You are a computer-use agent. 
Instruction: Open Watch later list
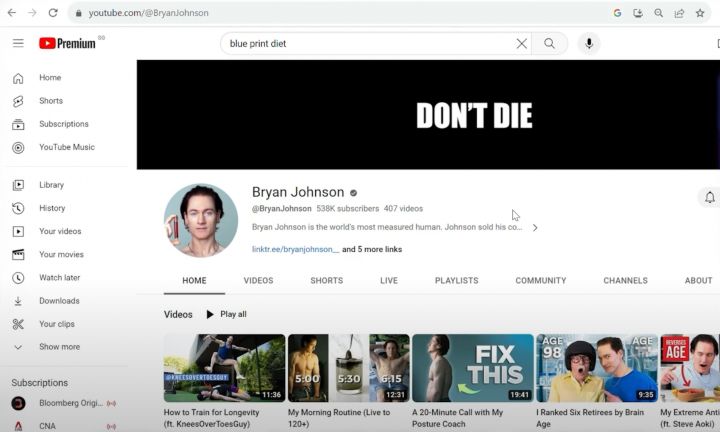point(59,278)
